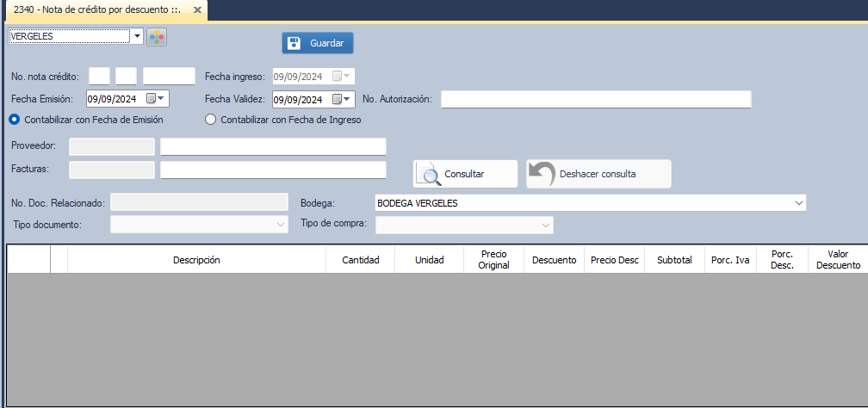868x408 pixels.
Task: Select the 2340 Nota de crédito tab
Action: [x=96, y=10]
